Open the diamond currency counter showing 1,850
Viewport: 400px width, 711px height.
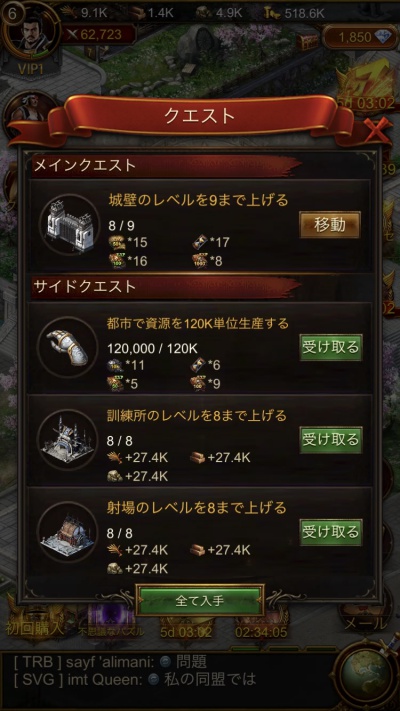click(355, 37)
